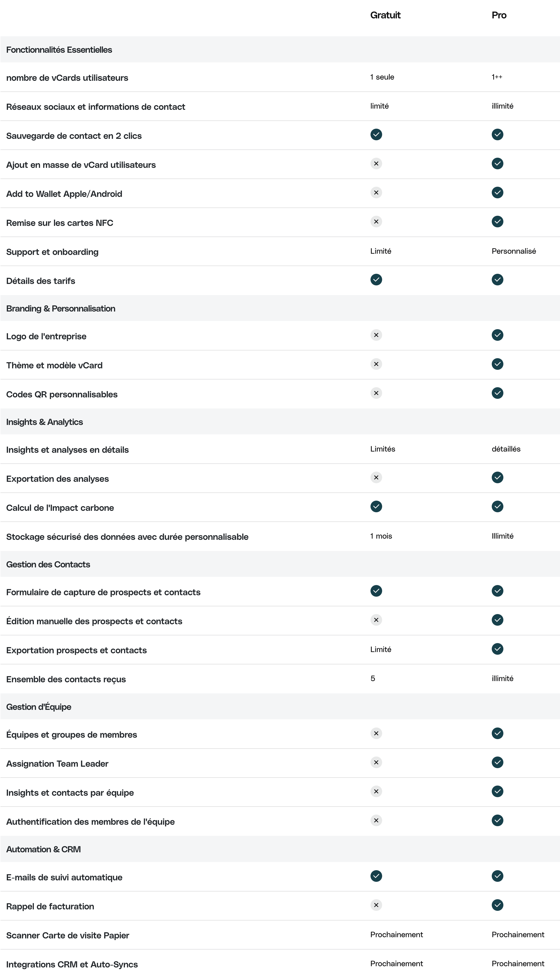Click Gratuit cross icon for Équipes et groupes

(x=376, y=733)
